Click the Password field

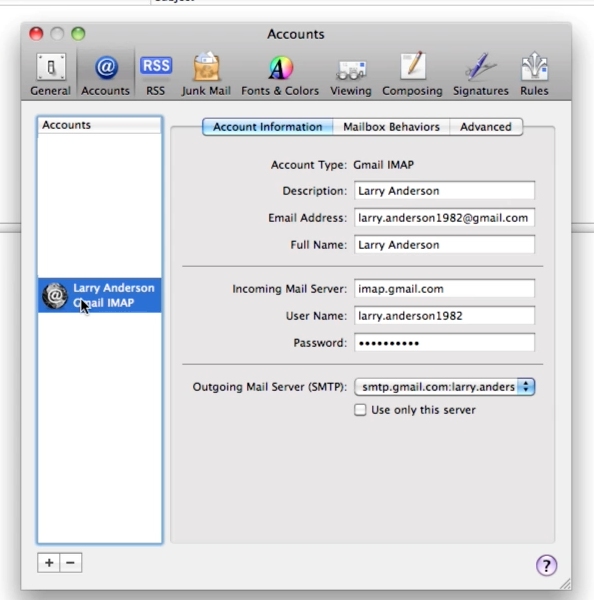[444, 342]
